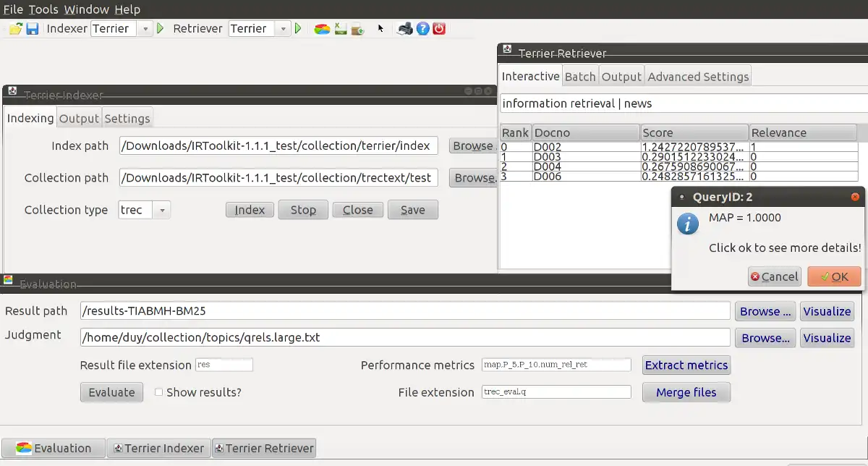Click the blue info icon in the dialog

(x=687, y=224)
